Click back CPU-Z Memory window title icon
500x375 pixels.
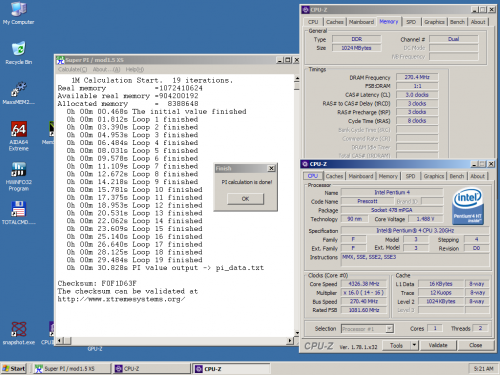306,10
